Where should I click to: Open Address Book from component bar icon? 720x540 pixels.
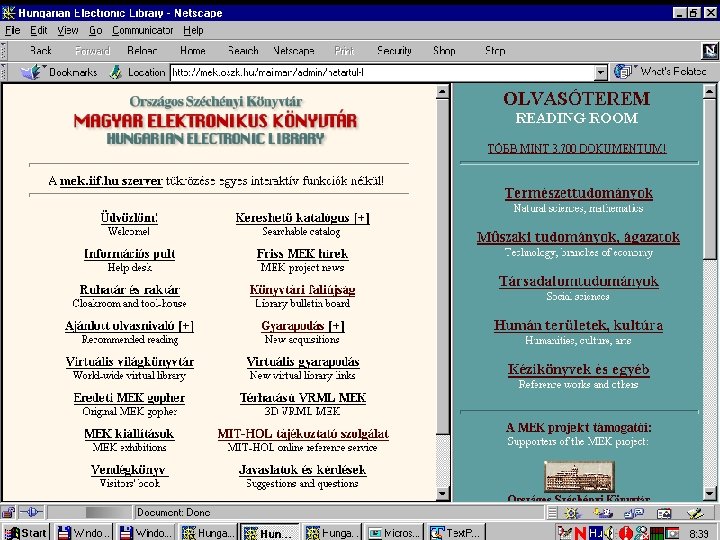click(x=664, y=513)
